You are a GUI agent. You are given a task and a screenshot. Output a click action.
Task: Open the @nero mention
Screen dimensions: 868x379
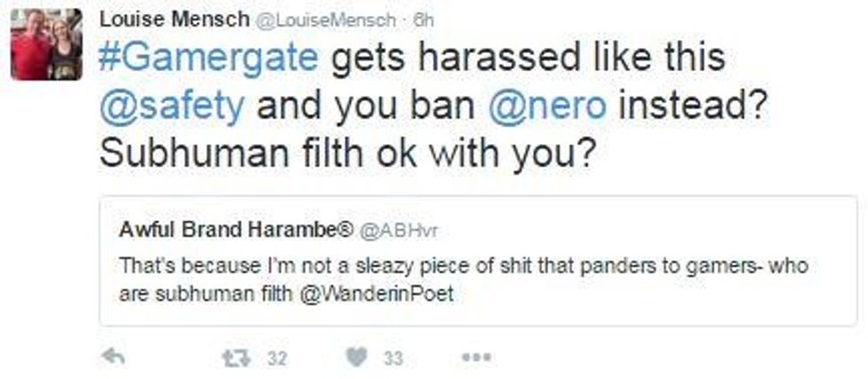tap(548, 106)
